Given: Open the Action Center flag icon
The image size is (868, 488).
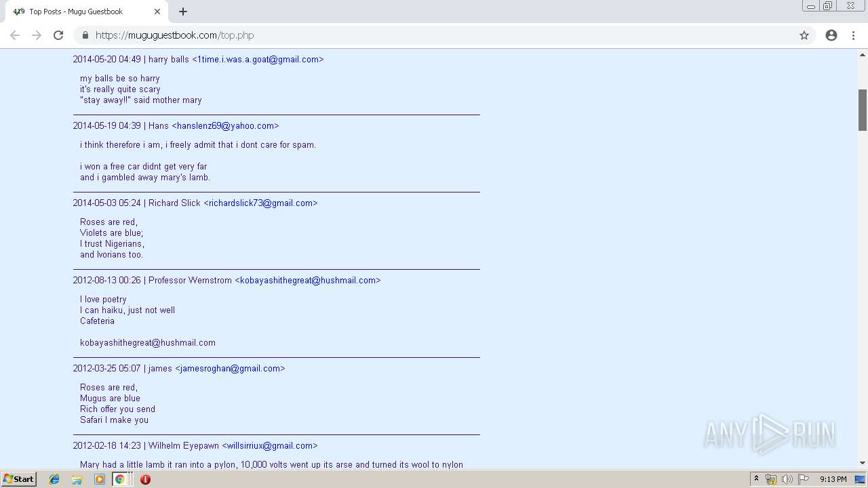Looking at the screenshot, I should click(804, 479).
